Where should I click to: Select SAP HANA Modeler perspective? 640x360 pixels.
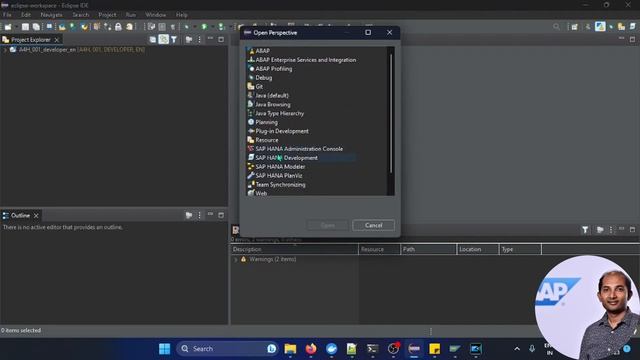tap(276, 167)
